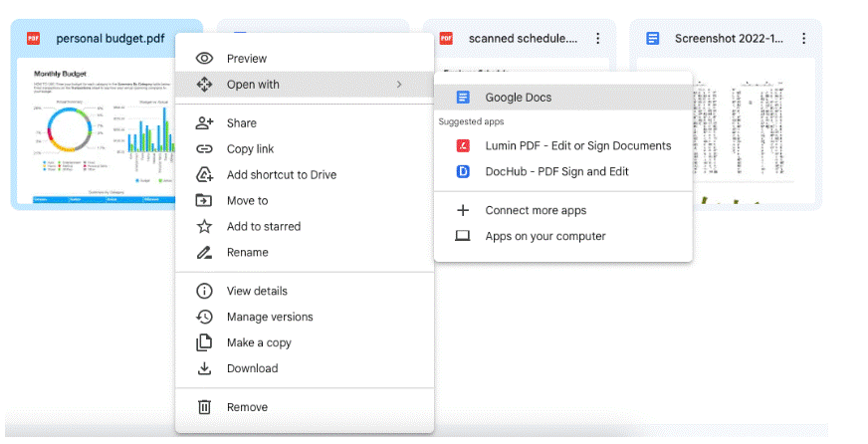This screenshot has width=868, height=444.
Task: Click the Make a copy pages icon
Action: point(204,342)
